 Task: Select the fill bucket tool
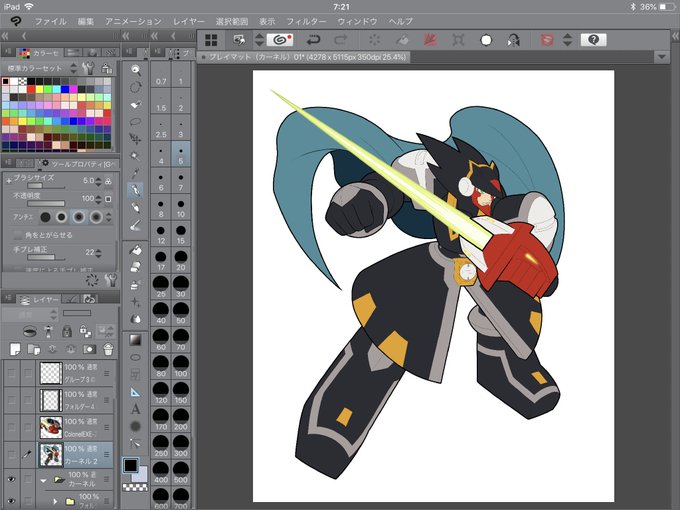(x=136, y=250)
